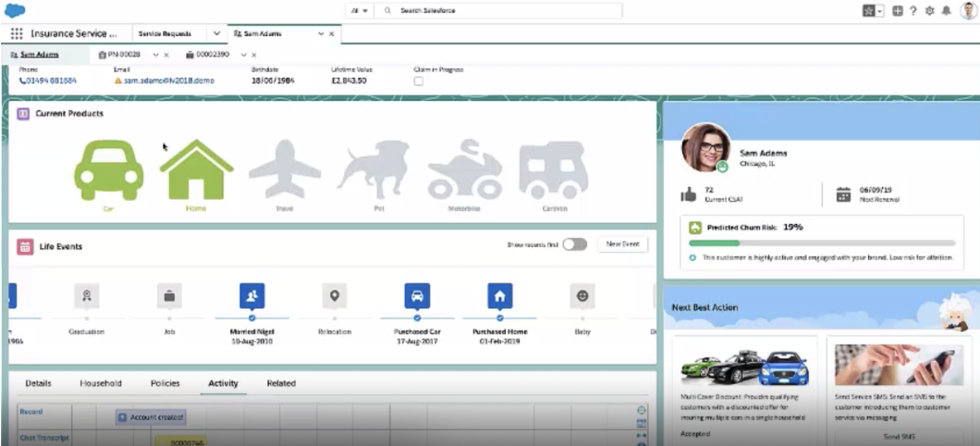980x446 pixels.
Task: Focus the Search Salesforce field
Action: click(x=498, y=10)
